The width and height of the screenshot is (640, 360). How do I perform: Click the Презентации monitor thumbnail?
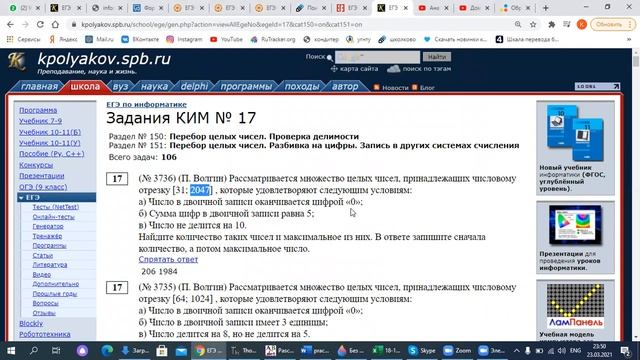575,225
